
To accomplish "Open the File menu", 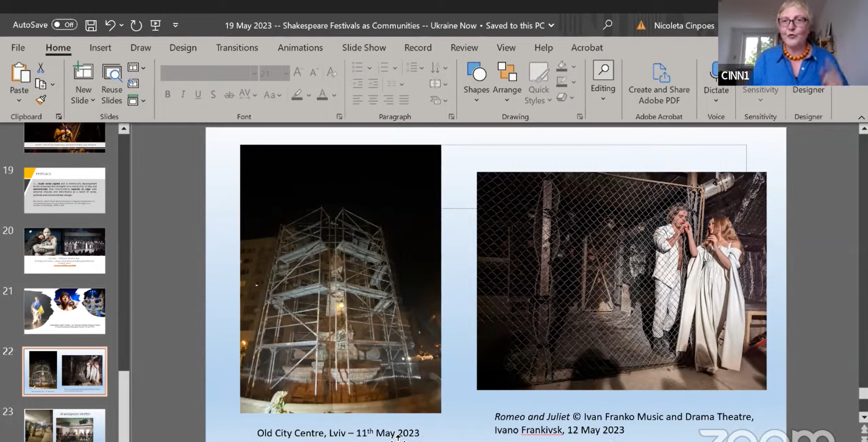I will (x=18, y=48).
